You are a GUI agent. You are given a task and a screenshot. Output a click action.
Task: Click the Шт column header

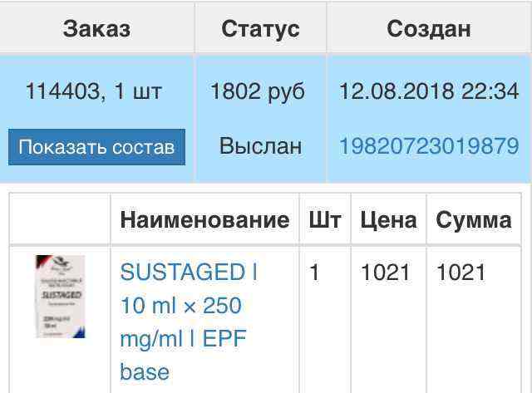324,219
